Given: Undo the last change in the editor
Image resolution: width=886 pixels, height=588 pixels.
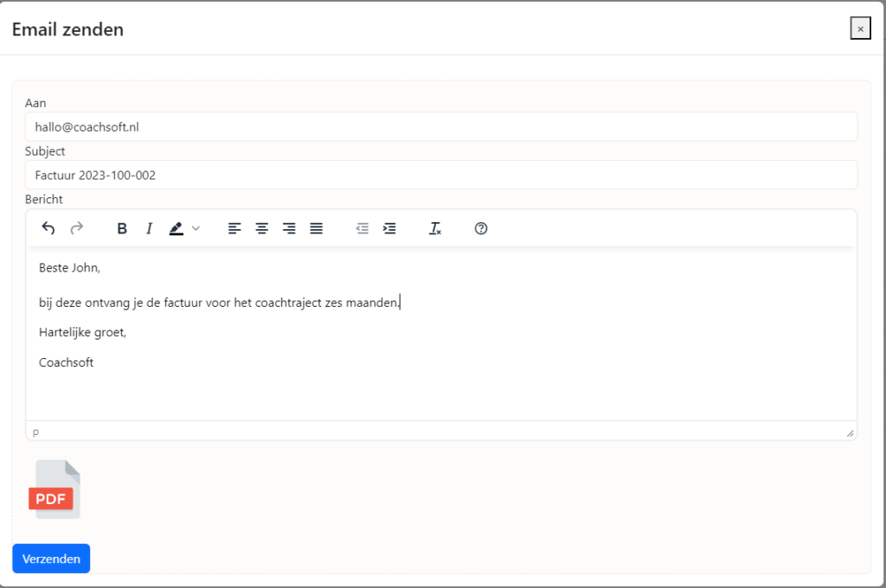Looking at the screenshot, I should pos(48,228).
